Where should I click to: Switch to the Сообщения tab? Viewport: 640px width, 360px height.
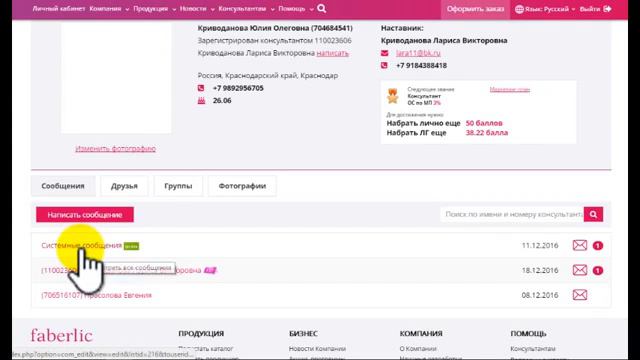63,186
